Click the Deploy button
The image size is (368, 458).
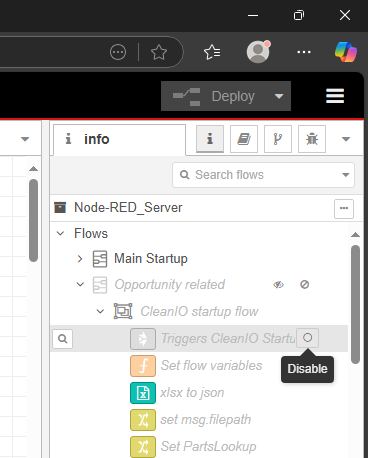tap(214, 96)
